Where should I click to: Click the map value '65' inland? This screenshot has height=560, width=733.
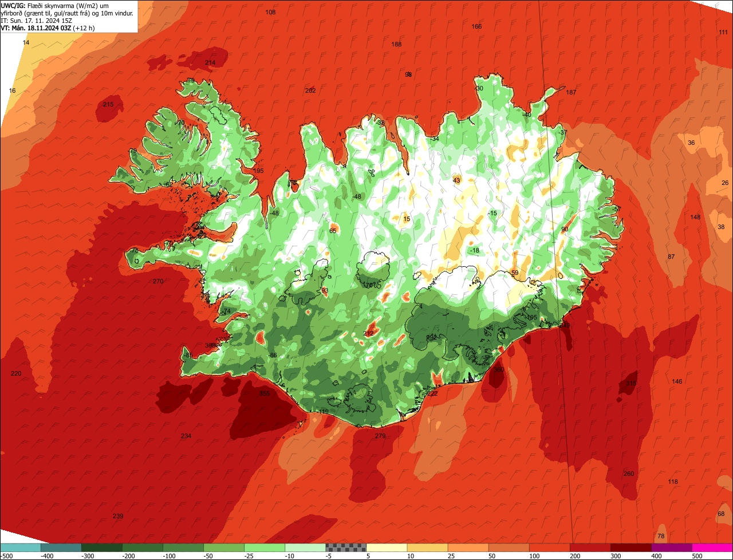pyautogui.click(x=333, y=231)
